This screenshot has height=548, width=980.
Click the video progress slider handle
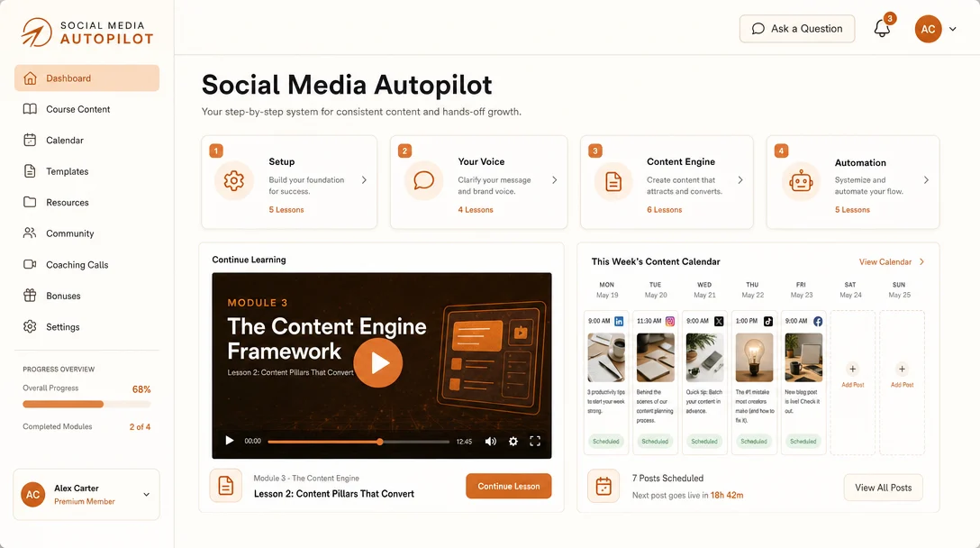[x=379, y=442]
